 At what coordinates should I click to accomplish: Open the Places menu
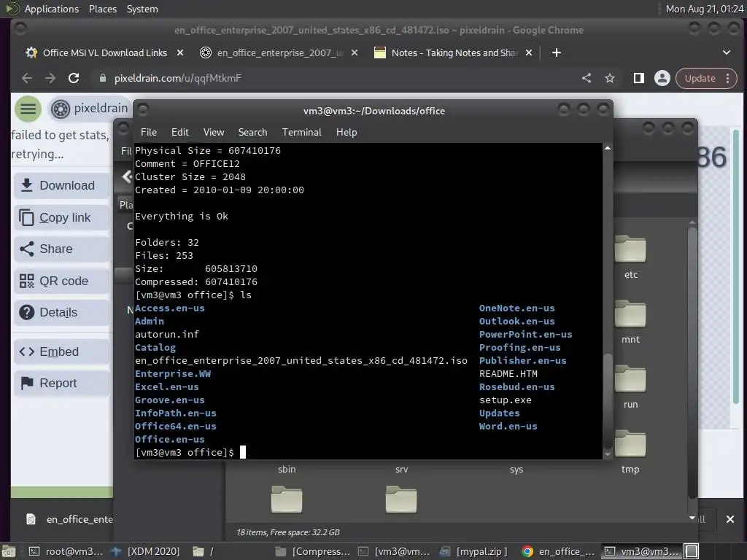[102, 9]
